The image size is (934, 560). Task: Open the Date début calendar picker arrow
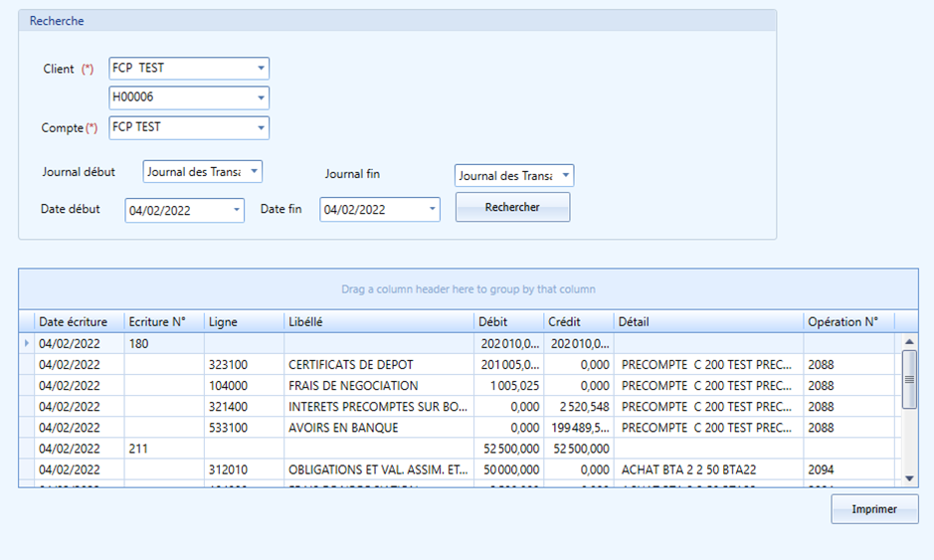pos(237,210)
